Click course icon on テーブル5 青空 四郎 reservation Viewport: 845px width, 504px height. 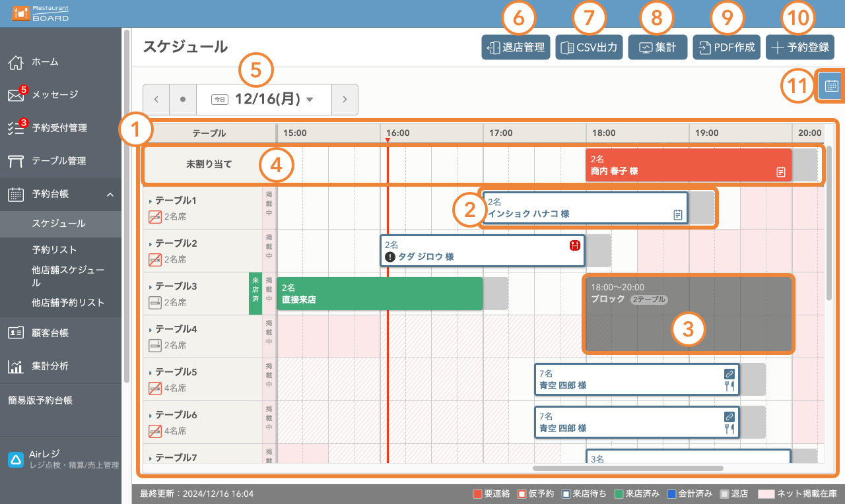tap(729, 386)
